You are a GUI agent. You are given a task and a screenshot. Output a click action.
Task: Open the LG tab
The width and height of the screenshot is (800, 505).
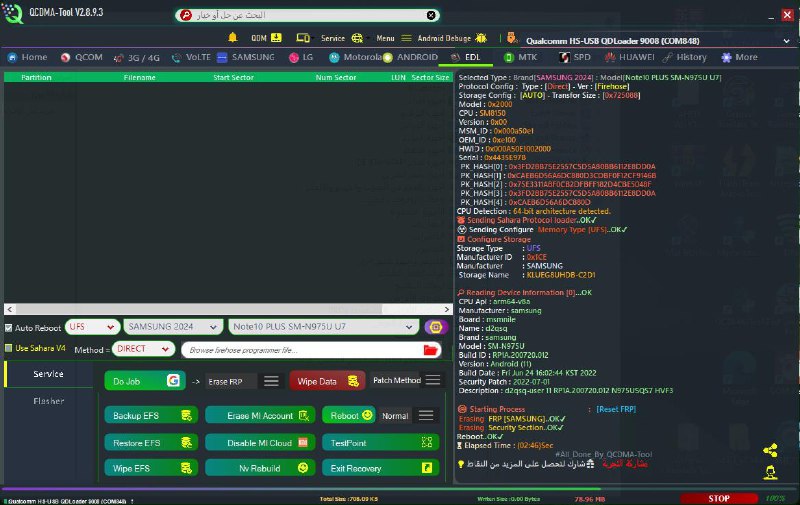coord(301,57)
